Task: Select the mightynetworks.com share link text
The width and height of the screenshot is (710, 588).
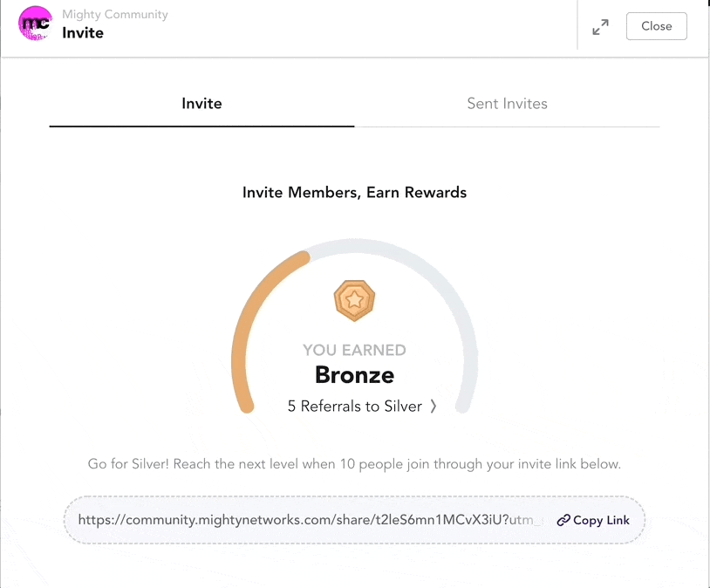Action: pos(305,520)
